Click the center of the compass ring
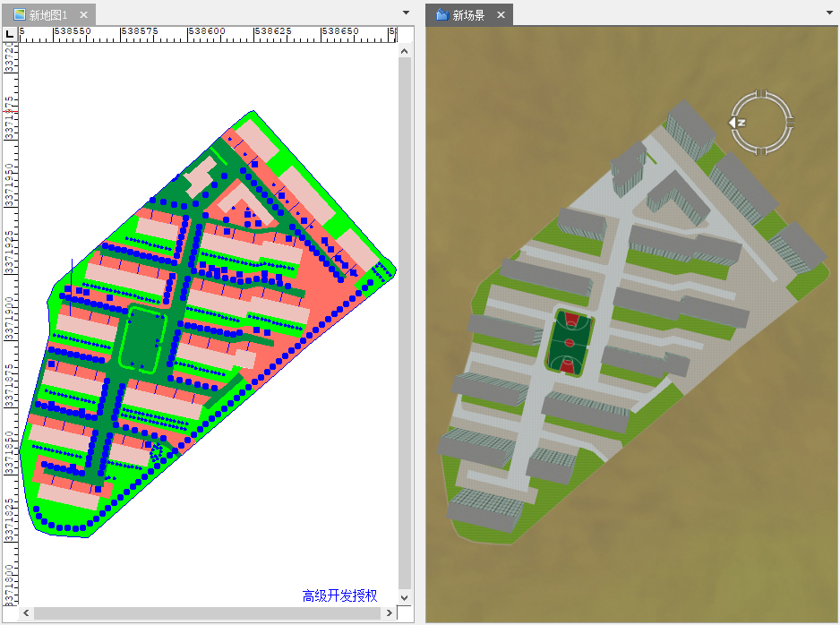Viewport: 840px width, 625px height. 762,123
